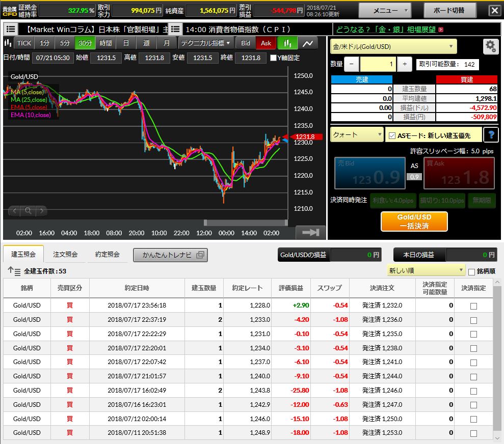Select the 5分 timeframe
504x444 pixels.
tap(65, 43)
